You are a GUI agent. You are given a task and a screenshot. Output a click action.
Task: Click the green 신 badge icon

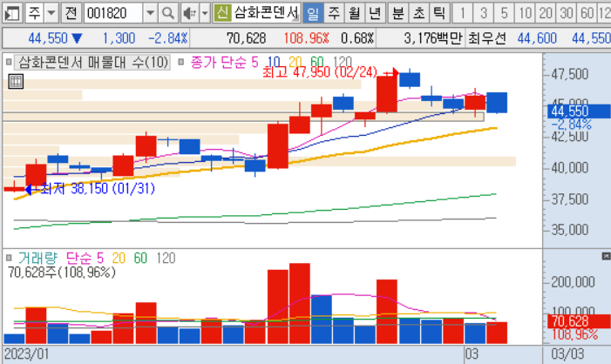(222, 13)
